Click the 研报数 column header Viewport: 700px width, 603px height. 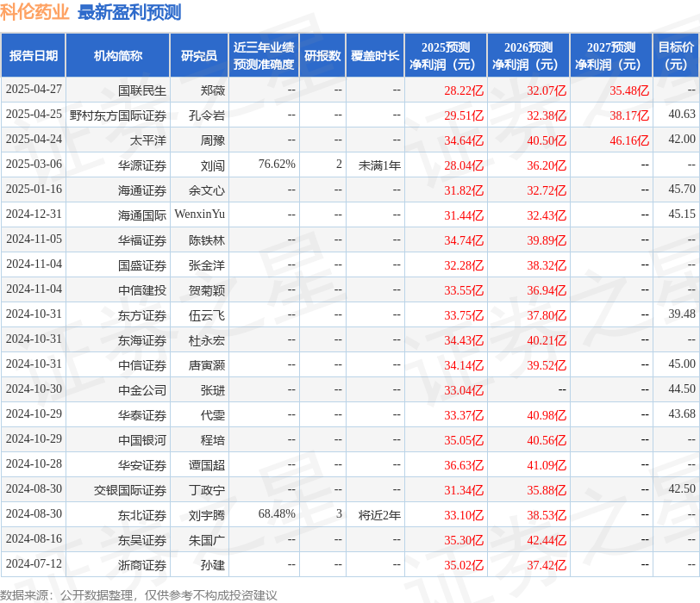click(322, 55)
